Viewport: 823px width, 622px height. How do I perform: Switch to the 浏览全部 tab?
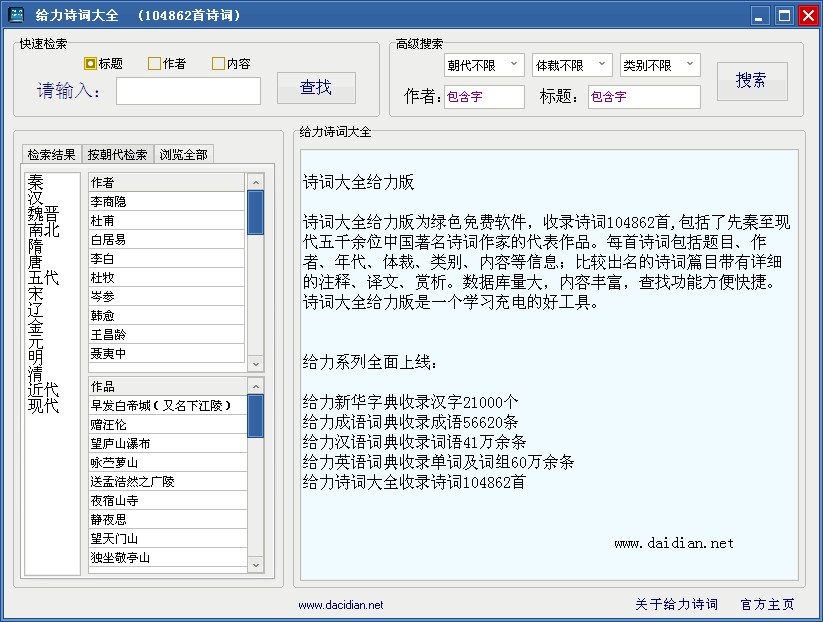[x=183, y=154]
